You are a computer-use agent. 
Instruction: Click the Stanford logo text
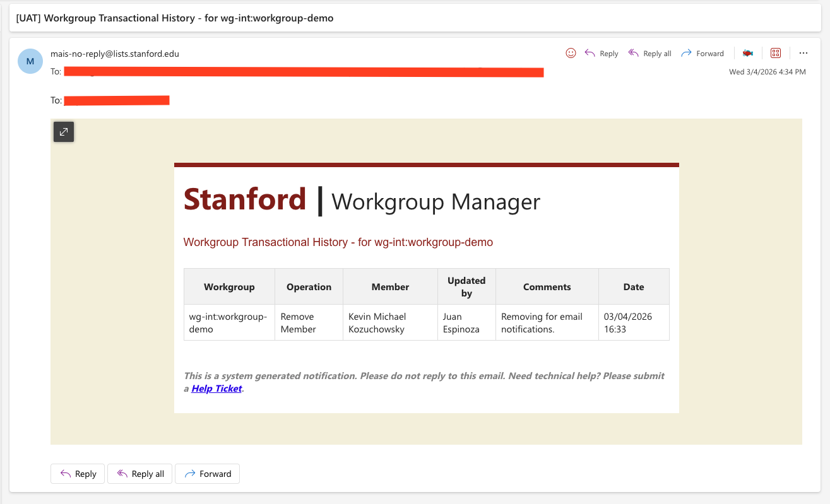(x=245, y=199)
